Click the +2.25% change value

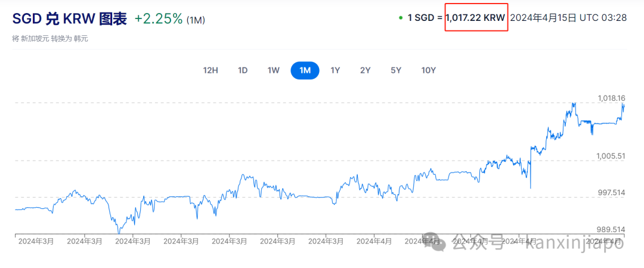pos(159,19)
